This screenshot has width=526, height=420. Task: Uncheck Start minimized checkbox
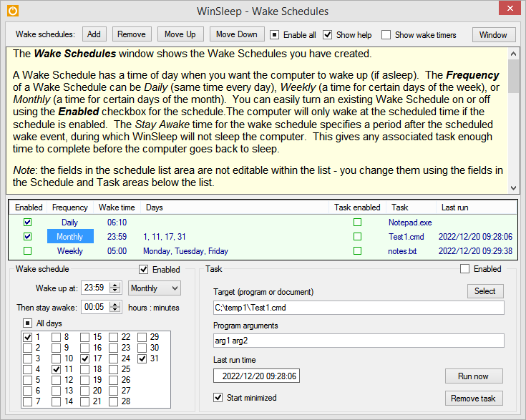(218, 398)
